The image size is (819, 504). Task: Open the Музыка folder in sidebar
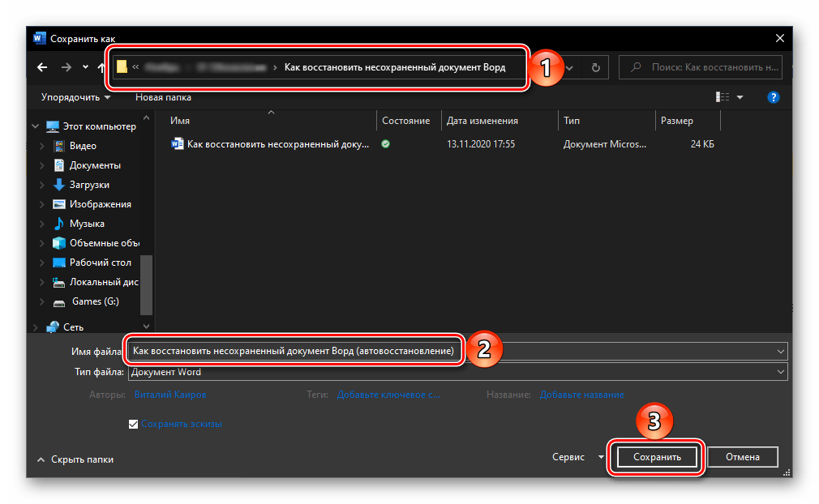(x=87, y=224)
